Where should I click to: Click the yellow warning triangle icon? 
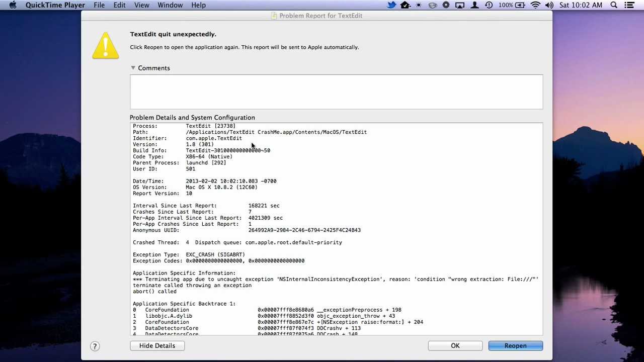(106, 46)
